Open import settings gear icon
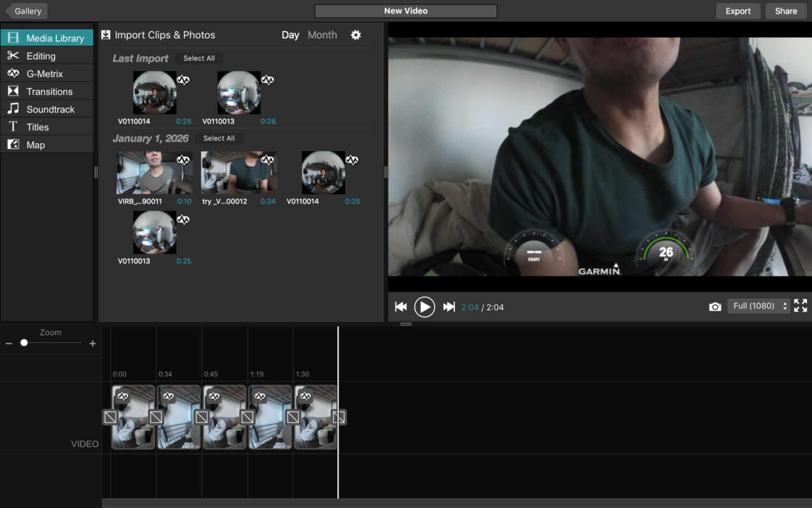 (356, 35)
